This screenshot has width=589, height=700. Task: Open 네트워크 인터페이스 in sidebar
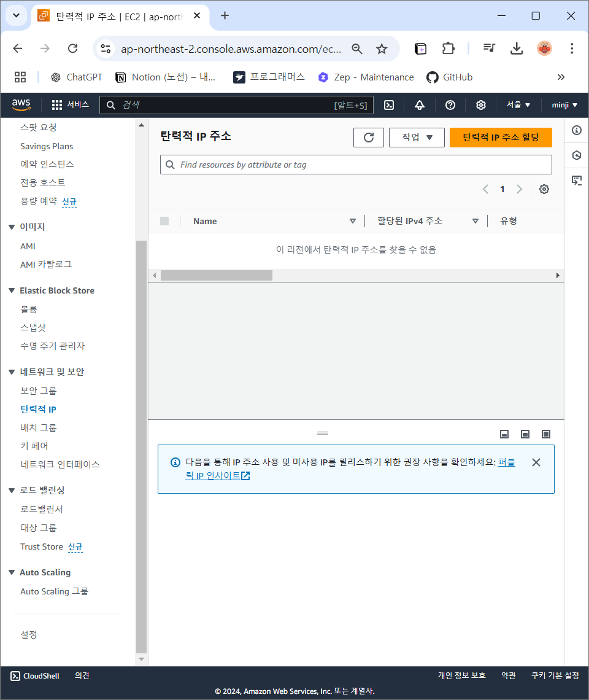point(60,464)
